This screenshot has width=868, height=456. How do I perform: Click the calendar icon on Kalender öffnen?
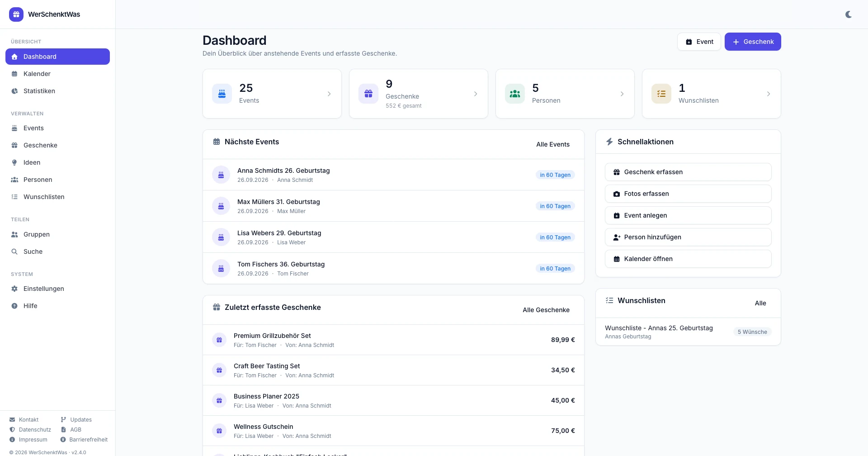click(617, 259)
